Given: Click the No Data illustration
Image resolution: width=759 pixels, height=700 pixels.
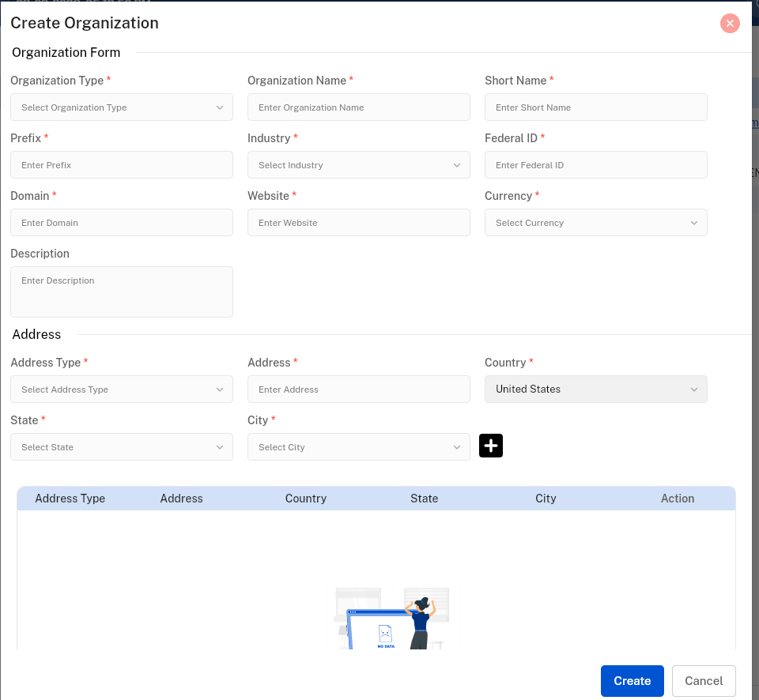Looking at the screenshot, I should pyautogui.click(x=391, y=619).
